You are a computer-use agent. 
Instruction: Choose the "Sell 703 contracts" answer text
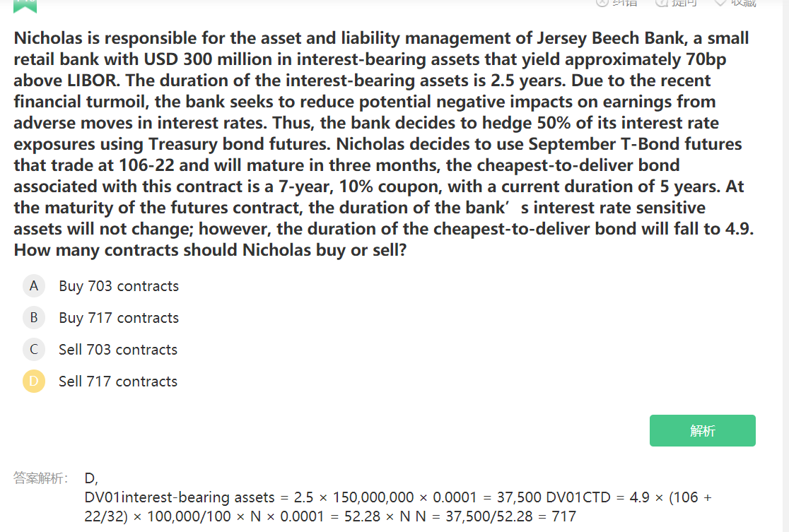coord(118,350)
